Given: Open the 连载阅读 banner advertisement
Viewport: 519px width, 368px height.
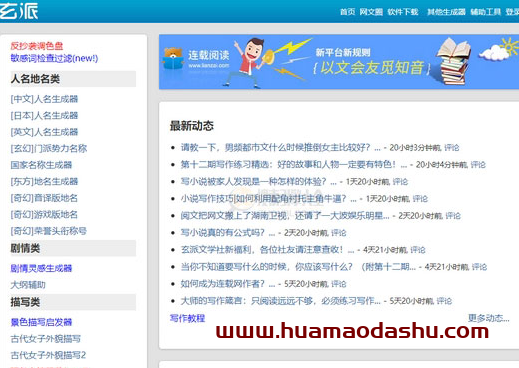Looking at the screenshot, I should click(x=339, y=62).
